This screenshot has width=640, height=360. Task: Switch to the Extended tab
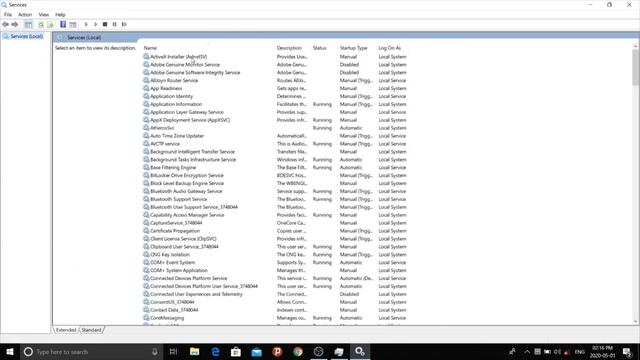point(66,330)
